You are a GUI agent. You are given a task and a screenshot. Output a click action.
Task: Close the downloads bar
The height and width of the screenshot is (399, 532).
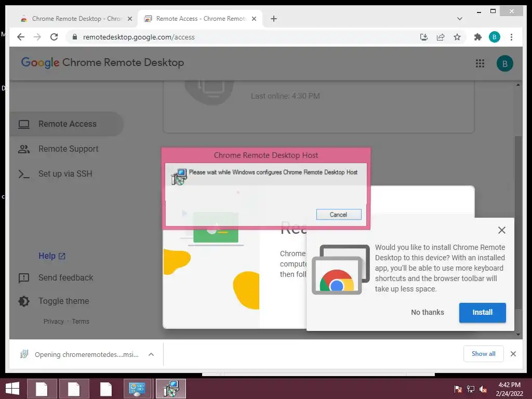point(513,354)
